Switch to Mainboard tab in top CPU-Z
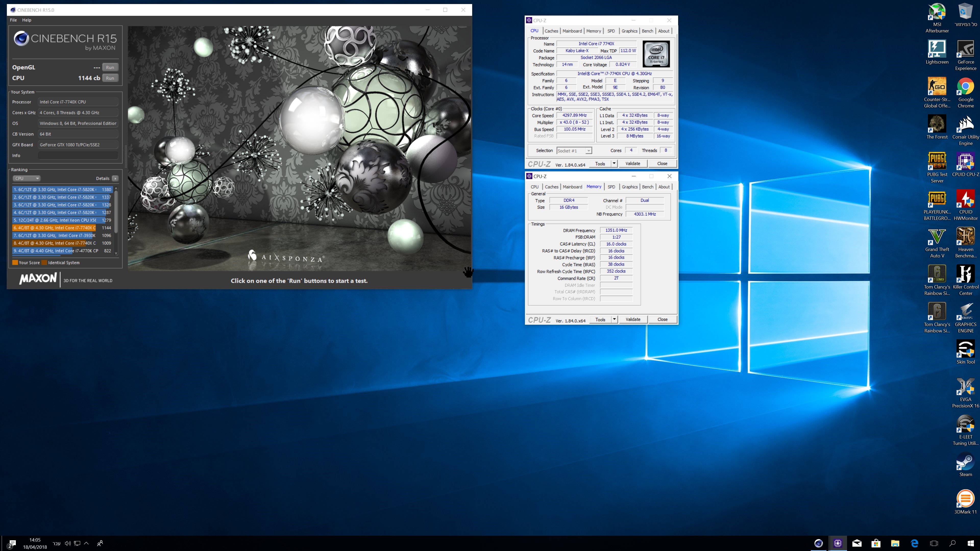 coord(572,31)
